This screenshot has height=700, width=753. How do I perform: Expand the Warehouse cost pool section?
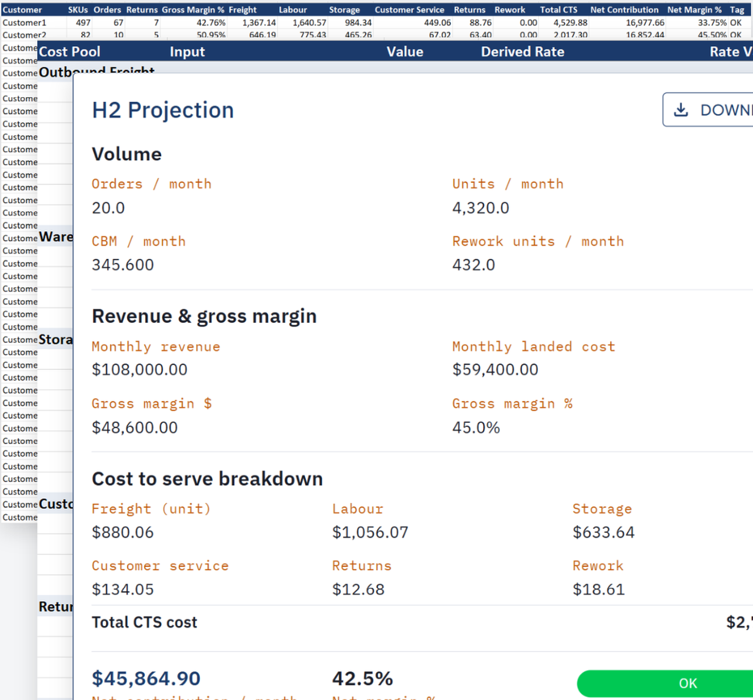[x=56, y=236]
